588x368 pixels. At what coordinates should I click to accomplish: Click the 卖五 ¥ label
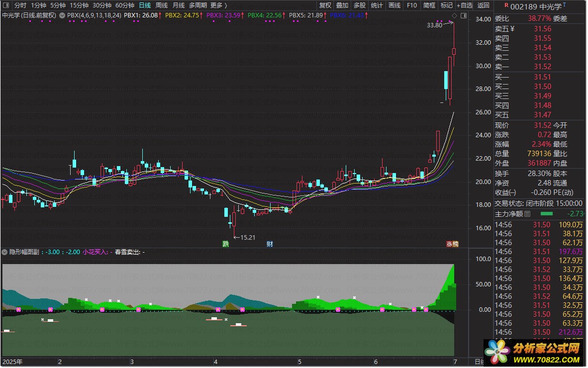pos(504,29)
